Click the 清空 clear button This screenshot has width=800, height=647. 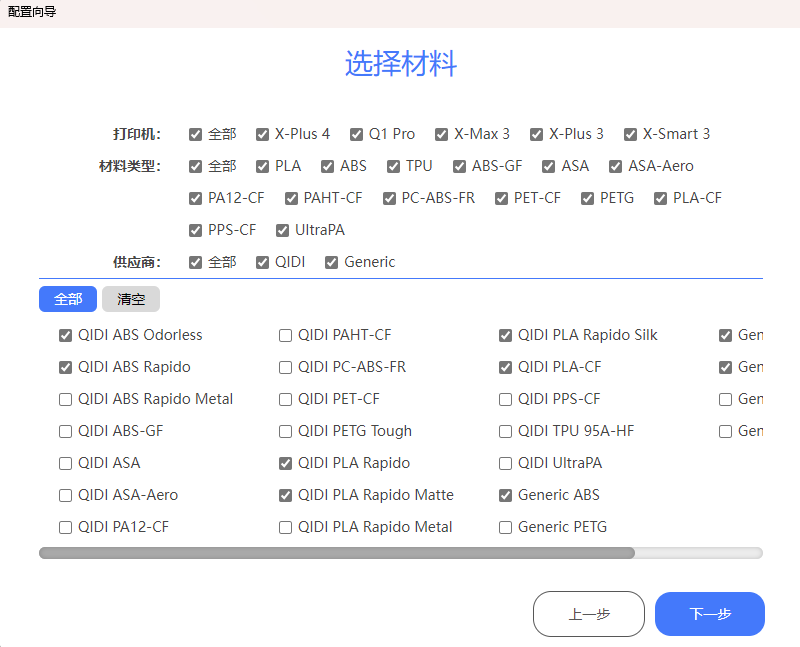(131, 299)
